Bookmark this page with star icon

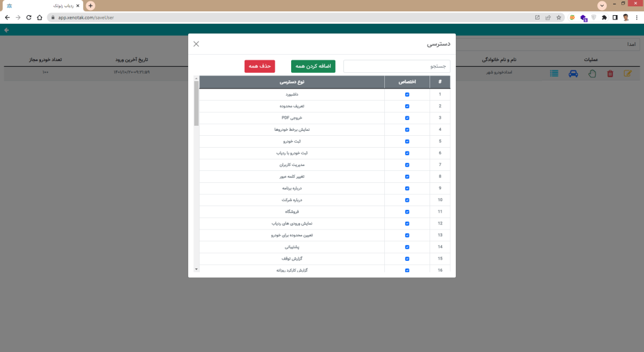[x=558, y=18]
